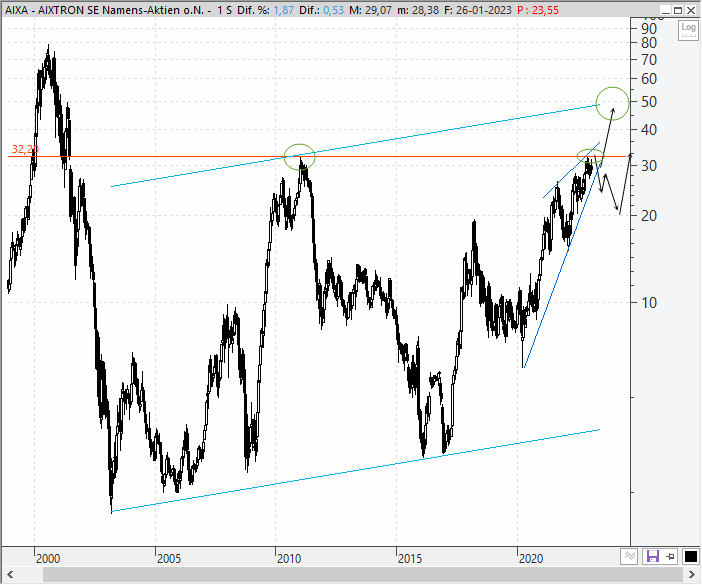Click the double-chevron collapse icon

(x=629, y=556)
